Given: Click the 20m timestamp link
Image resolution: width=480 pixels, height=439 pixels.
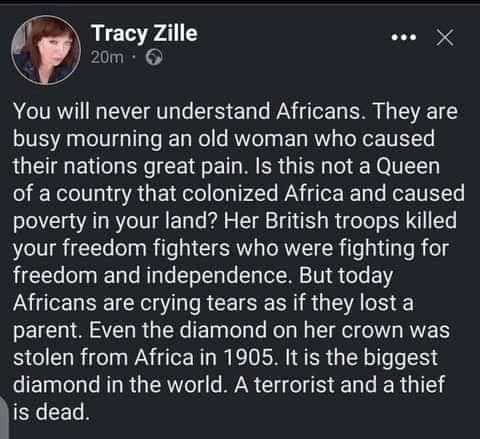Looking at the screenshot, I should point(107,58).
